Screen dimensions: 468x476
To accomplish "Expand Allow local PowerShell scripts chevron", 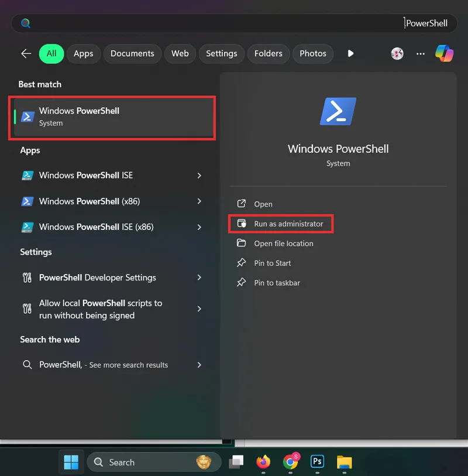I will click(199, 309).
